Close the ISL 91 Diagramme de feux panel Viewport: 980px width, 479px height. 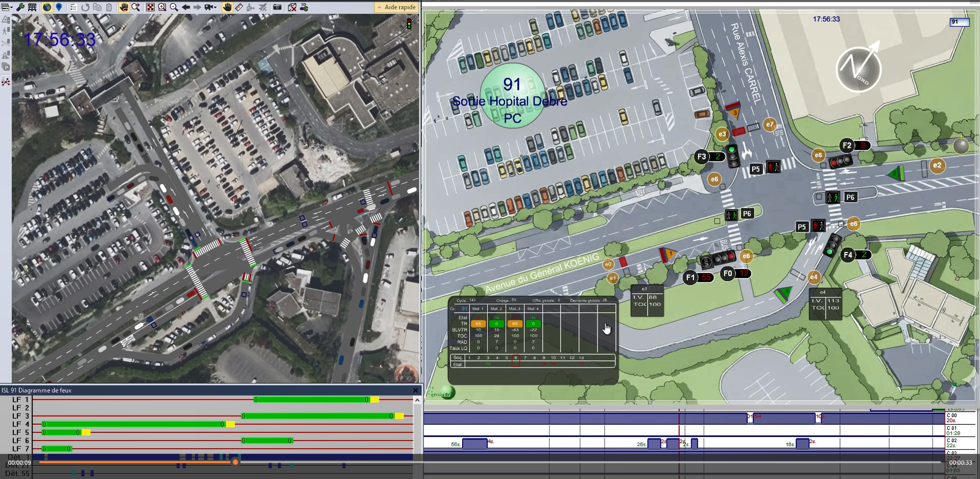pos(416,391)
